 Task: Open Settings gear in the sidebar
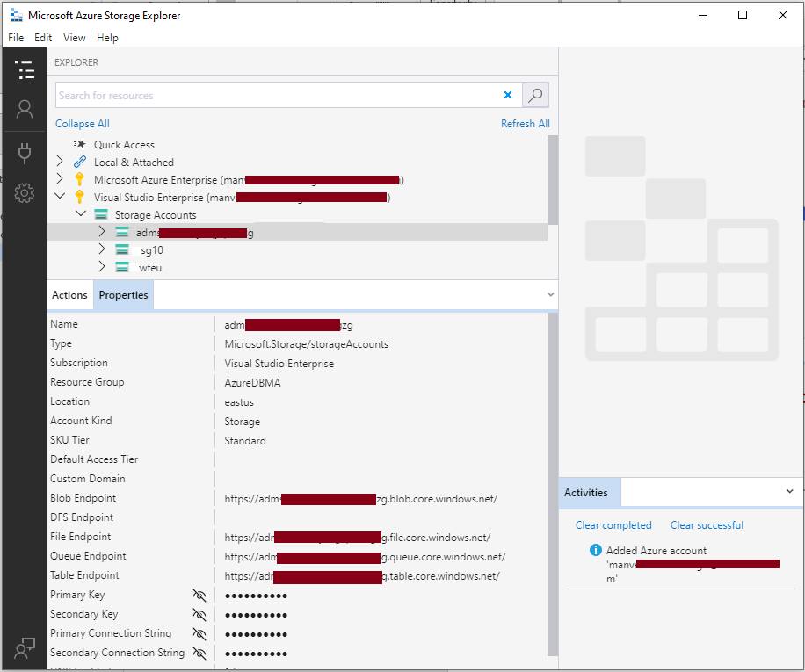click(24, 193)
